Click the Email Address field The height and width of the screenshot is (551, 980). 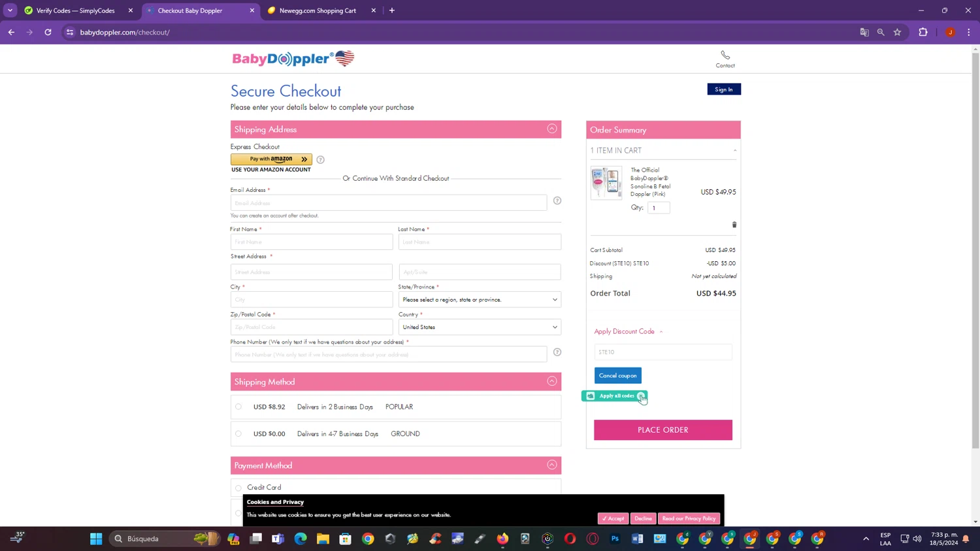(389, 203)
